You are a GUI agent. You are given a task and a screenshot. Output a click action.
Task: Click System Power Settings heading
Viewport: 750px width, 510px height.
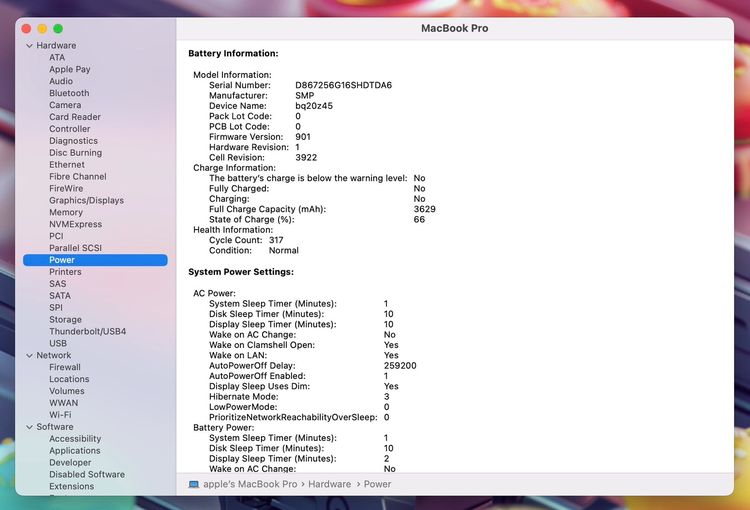click(241, 272)
